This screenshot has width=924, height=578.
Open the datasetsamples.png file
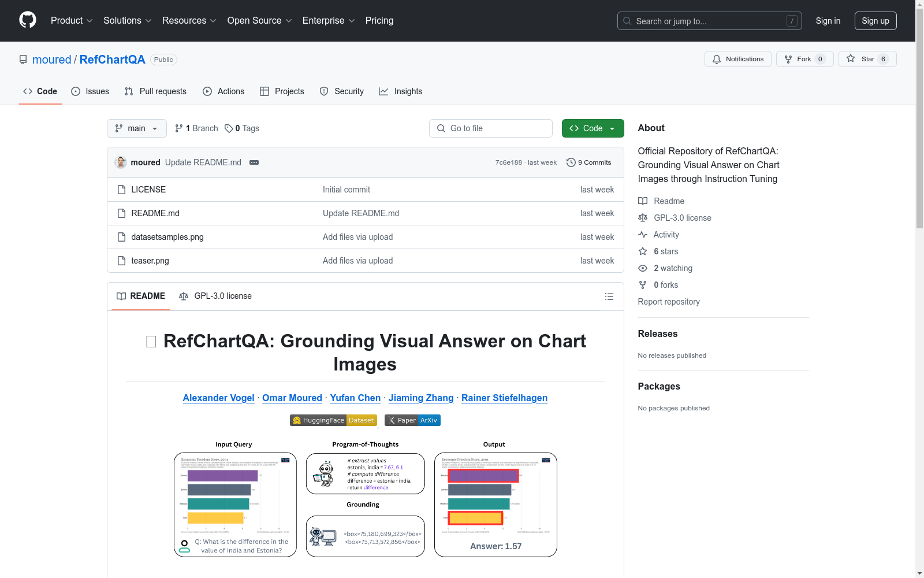tap(167, 237)
